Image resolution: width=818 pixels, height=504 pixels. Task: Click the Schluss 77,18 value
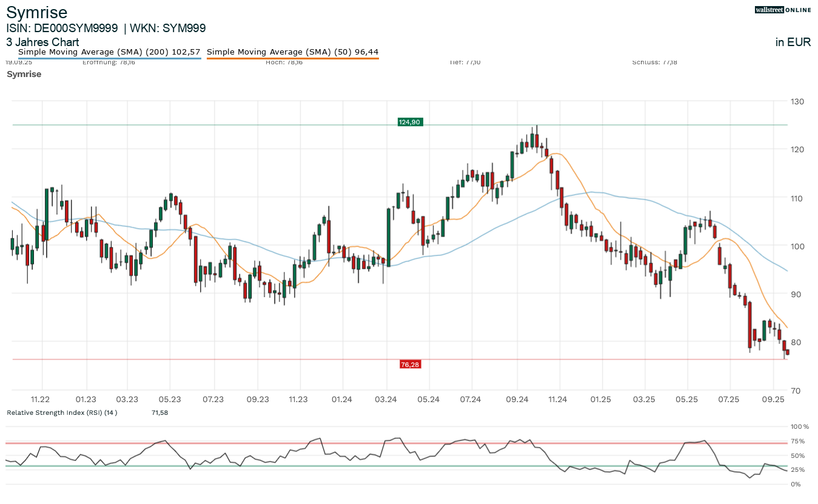pos(654,62)
